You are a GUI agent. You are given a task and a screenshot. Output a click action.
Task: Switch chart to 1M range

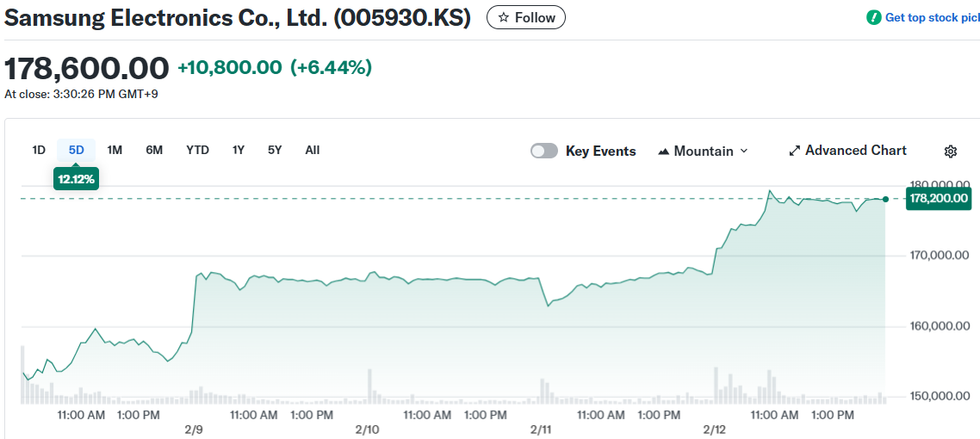pyautogui.click(x=115, y=150)
